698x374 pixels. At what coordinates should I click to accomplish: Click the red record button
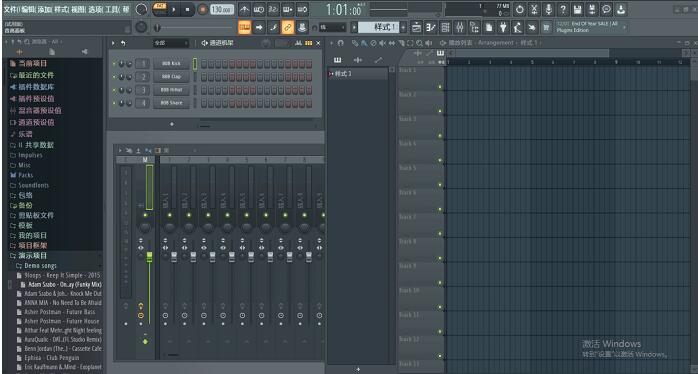click(203, 9)
